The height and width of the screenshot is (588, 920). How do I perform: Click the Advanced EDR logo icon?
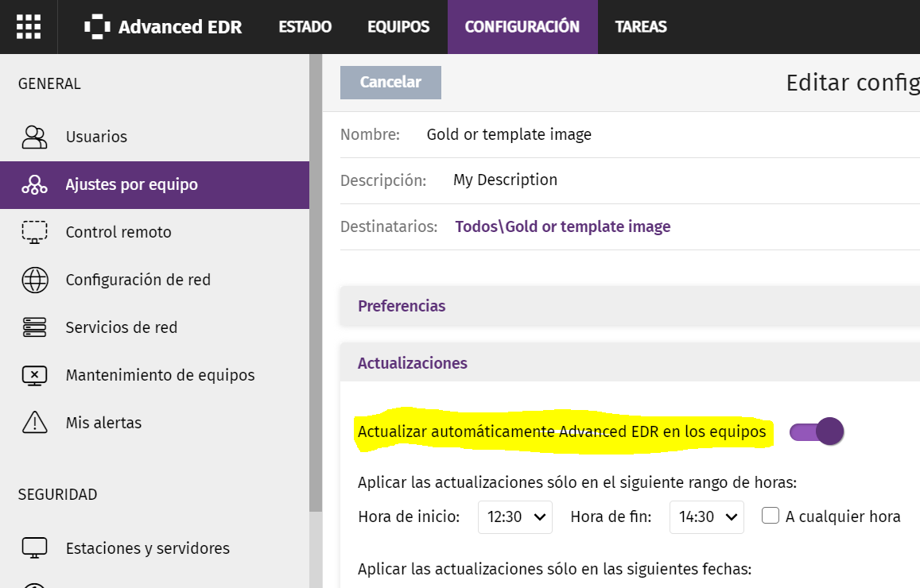[x=97, y=27]
